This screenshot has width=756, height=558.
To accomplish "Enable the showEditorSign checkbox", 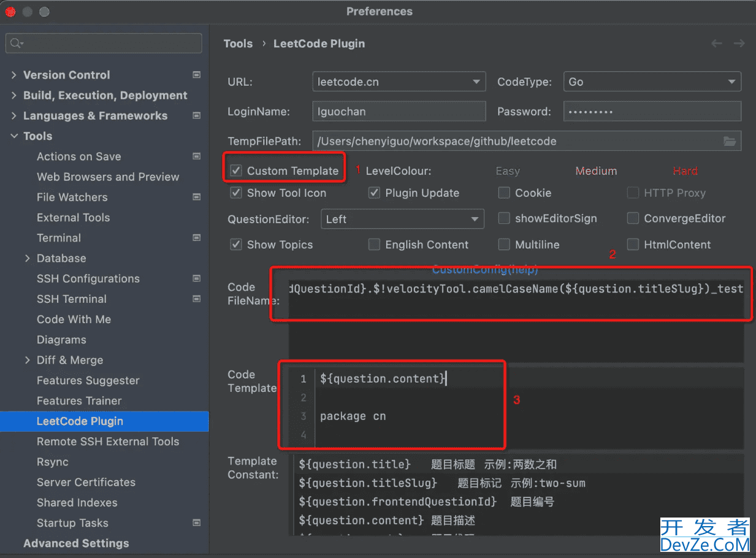I will click(504, 218).
